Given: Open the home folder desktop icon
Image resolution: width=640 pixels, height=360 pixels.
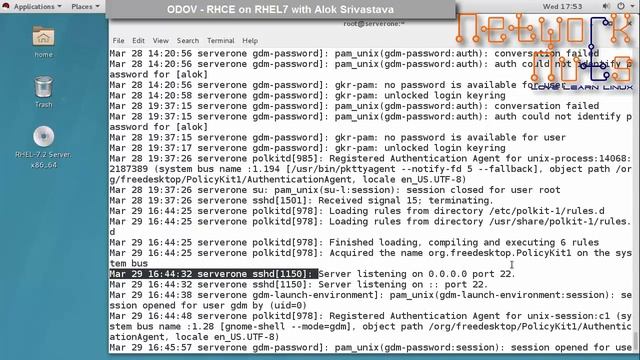Looking at the screenshot, I should (x=43, y=37).
